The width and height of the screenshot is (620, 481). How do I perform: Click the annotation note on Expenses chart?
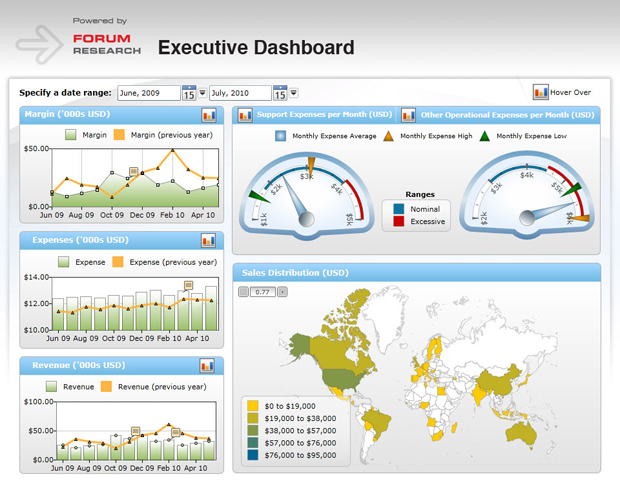pos(189,286)
